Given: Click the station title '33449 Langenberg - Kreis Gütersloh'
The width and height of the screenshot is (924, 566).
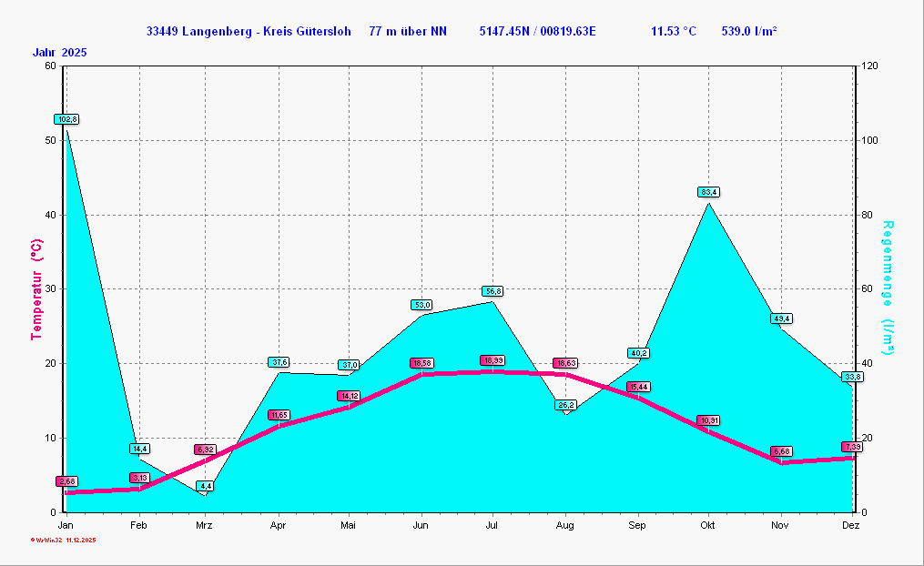Looking at the screenshot, I should (249, 32).
